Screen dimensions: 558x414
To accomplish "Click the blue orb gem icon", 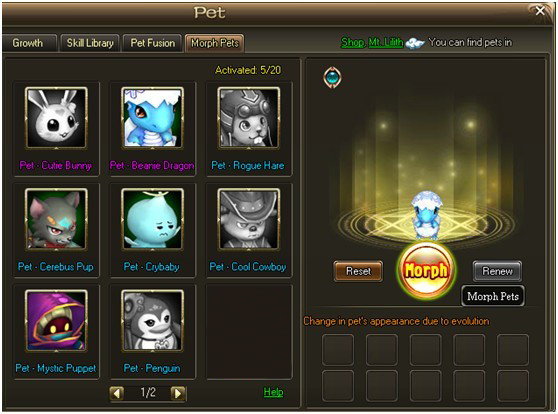I will pyautogui.click(x=332, y=77).
